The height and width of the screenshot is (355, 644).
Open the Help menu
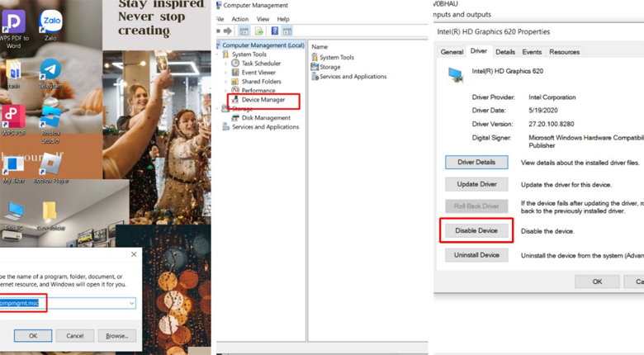(x=283, y=19)
